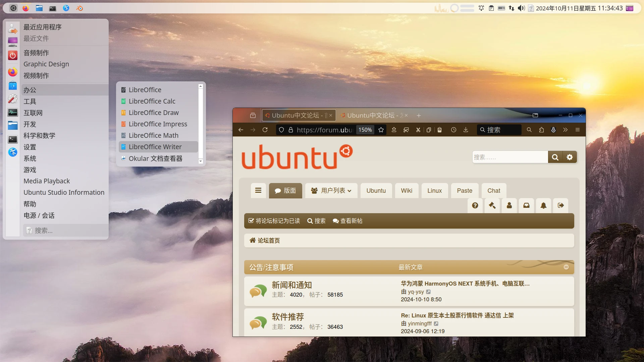
Task: Select LibreOffice Impress in office submenu
Action: 158,124
